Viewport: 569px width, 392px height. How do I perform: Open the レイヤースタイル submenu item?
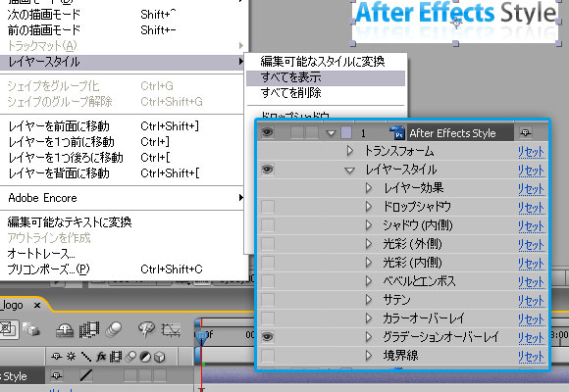point(123,62)
